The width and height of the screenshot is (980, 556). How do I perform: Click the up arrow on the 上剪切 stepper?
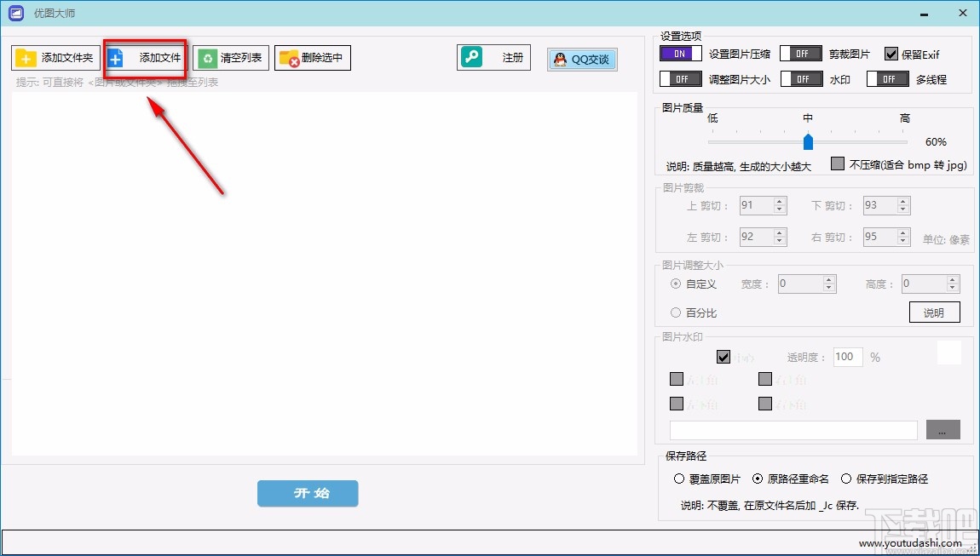pyautogui.click(x=781, y=200)
